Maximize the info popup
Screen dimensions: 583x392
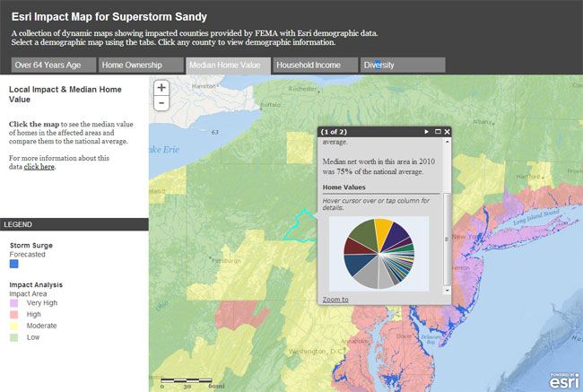coord(438,132)
